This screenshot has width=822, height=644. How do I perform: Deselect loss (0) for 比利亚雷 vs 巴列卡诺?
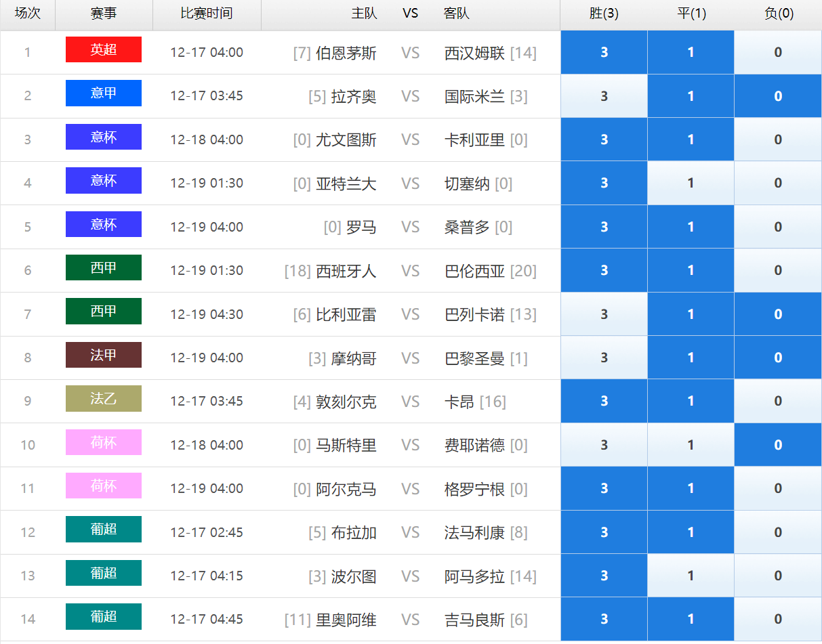click(778, 314)
